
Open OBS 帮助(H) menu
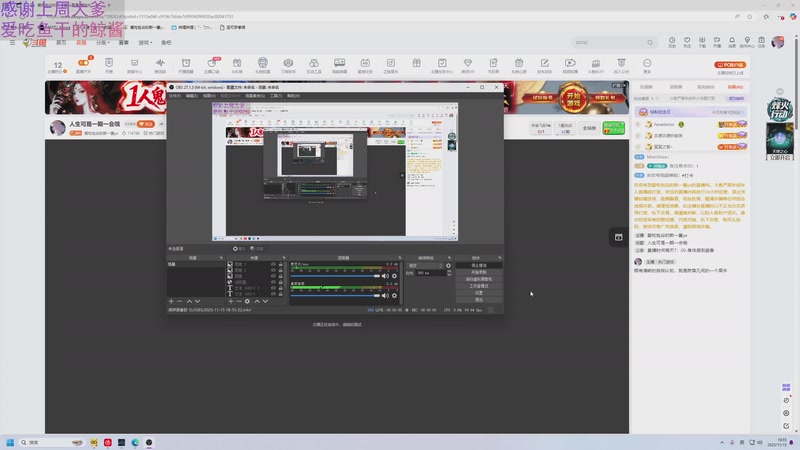coord(293,96)
